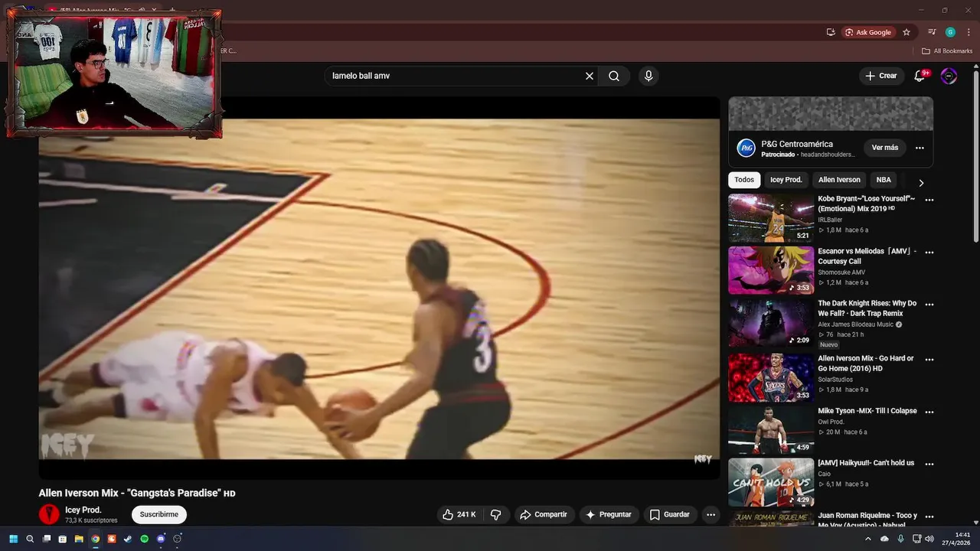Open Dark Knight Rises Dark Trap thumbnail
The image size is (980, 551).
(x=771, y=322)
